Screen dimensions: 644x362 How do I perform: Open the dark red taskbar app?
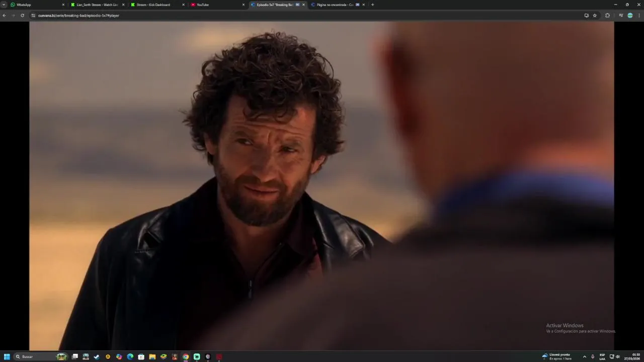(219, 356)
